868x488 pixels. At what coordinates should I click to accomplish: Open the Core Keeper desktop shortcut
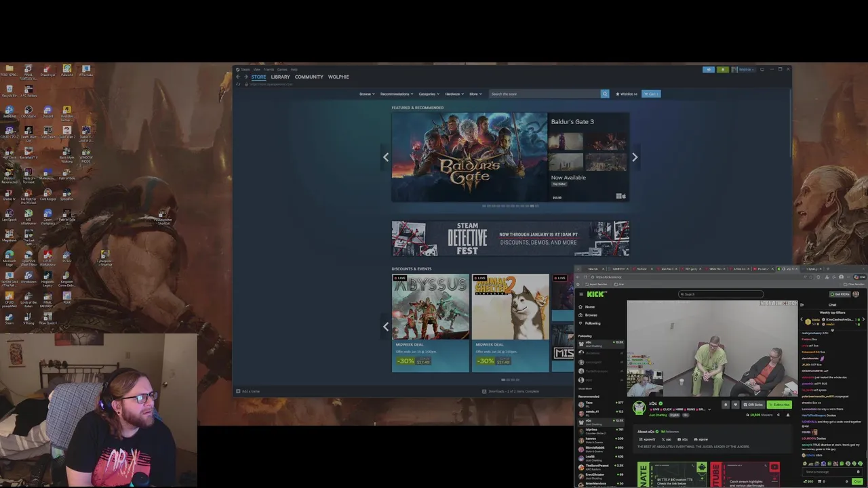47,195
